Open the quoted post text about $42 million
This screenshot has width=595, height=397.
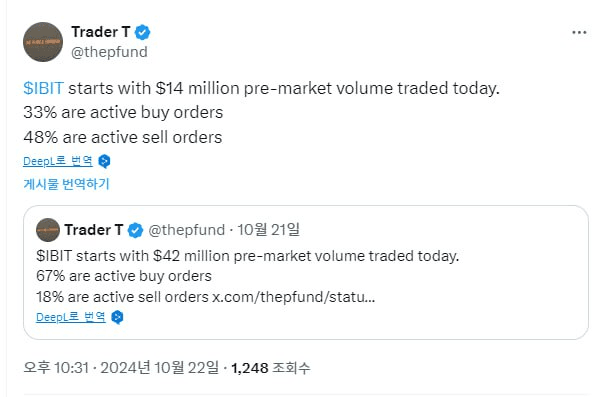tap(247, 256)
